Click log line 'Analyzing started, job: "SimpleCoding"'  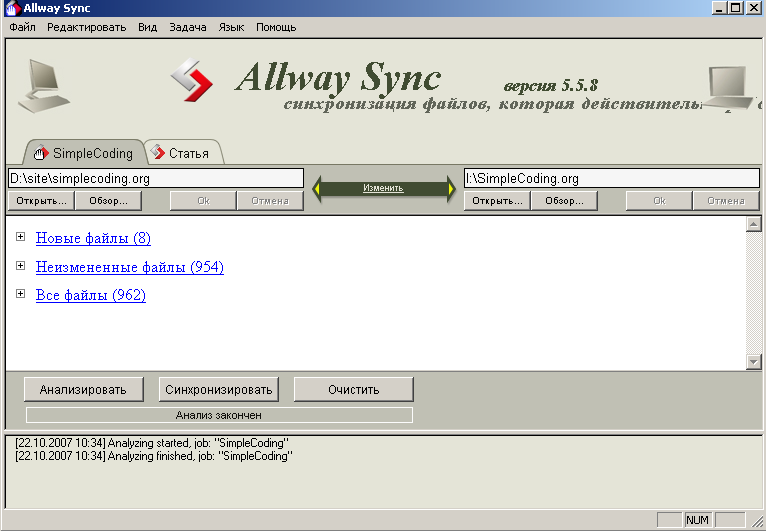click(x=152, y=443)
